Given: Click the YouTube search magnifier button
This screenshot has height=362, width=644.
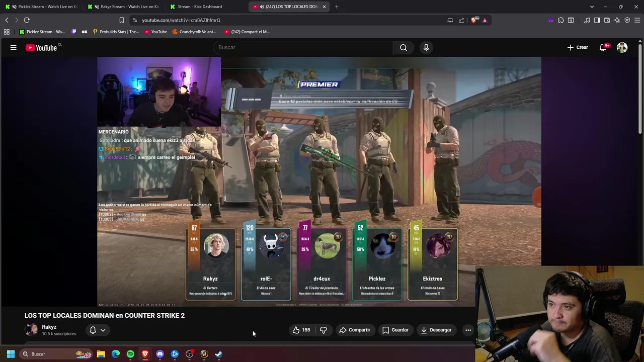Looking at the screenshot, I should [404, 47].
